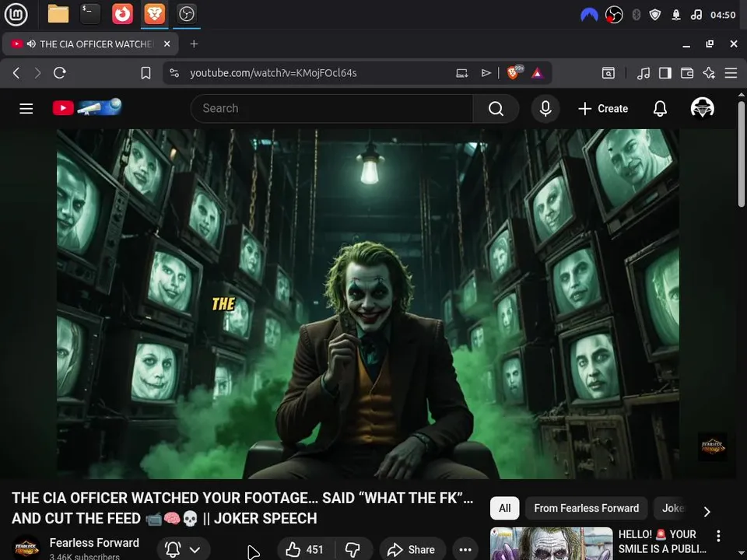Viewport: 747px width, 560px height.
Task: Open the Brave main hamburger menu
Action: (x=731, y=73)
